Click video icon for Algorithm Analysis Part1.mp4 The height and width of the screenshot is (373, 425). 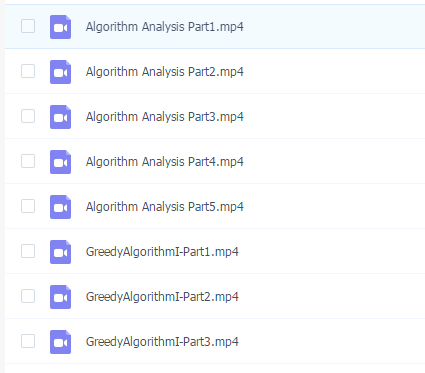[x=60, y=27]
